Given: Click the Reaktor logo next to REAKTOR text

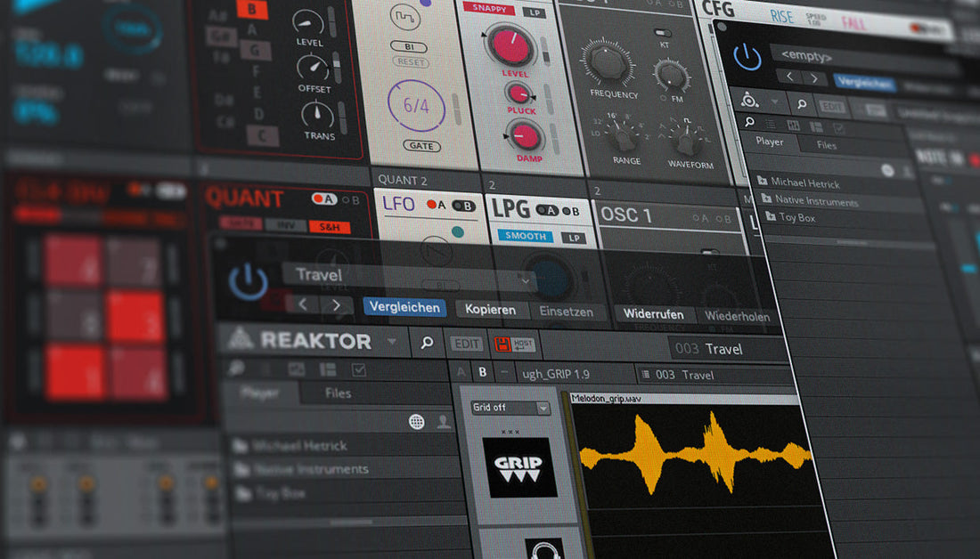Looking at the screenshot, I should 240,339.
